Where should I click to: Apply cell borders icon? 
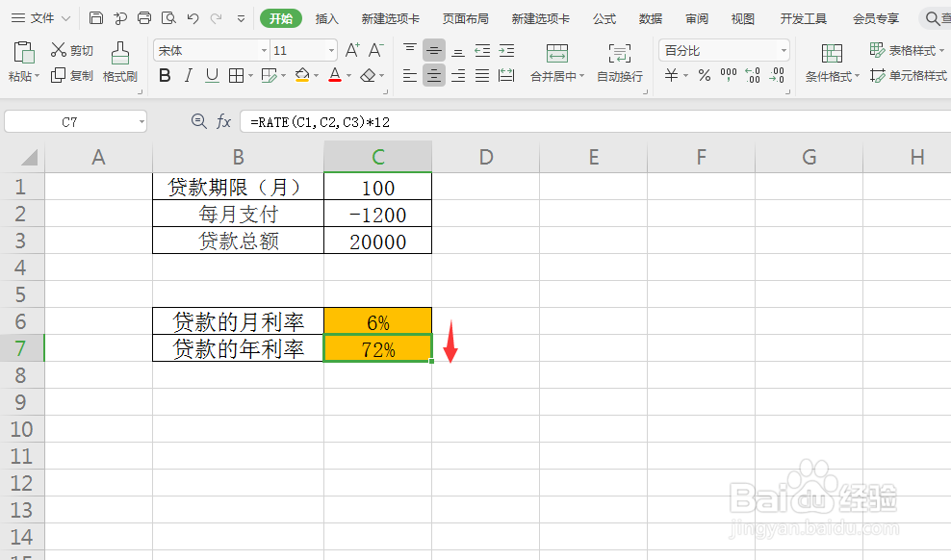click(236, 76)
